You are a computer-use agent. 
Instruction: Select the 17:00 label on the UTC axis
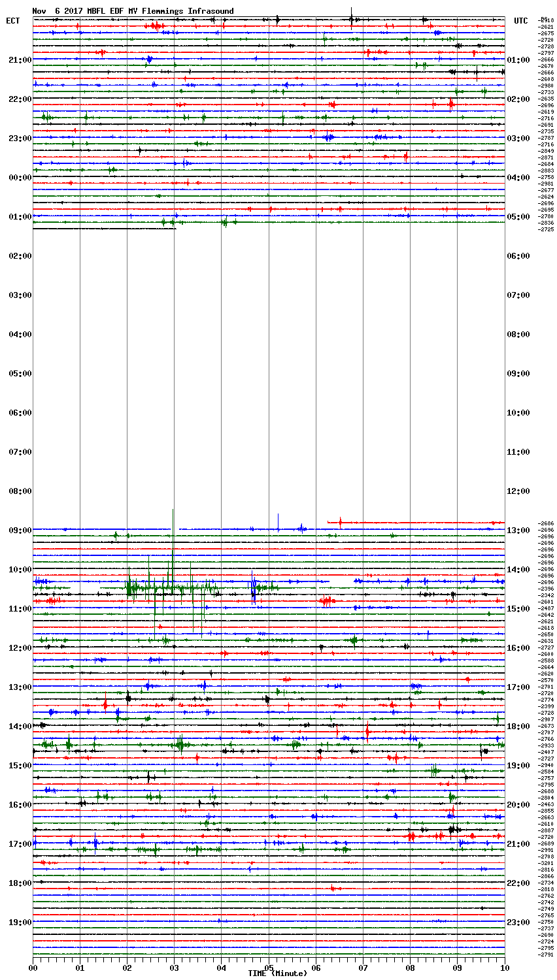coord(518,687)
